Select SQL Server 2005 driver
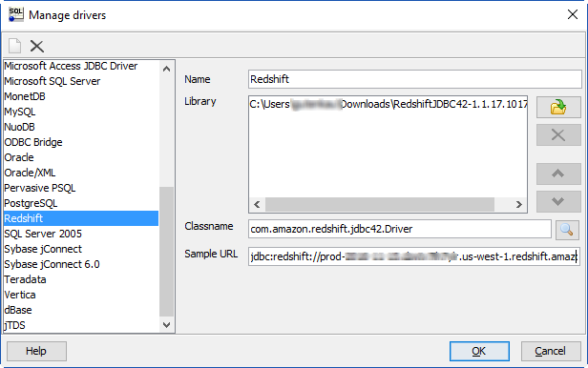Viewport: 588px width, 368px height. coord(81,234)
